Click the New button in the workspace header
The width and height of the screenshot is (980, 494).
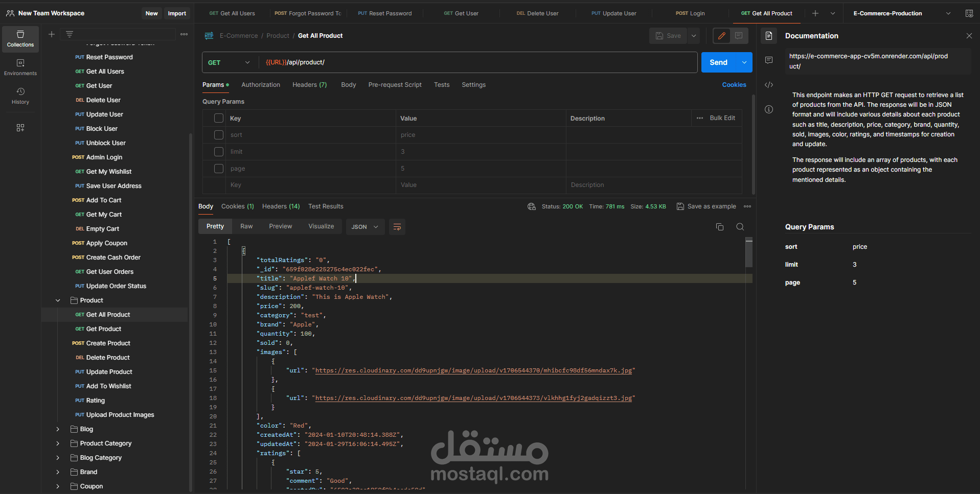pyautogui.click(x=151, y=13)
